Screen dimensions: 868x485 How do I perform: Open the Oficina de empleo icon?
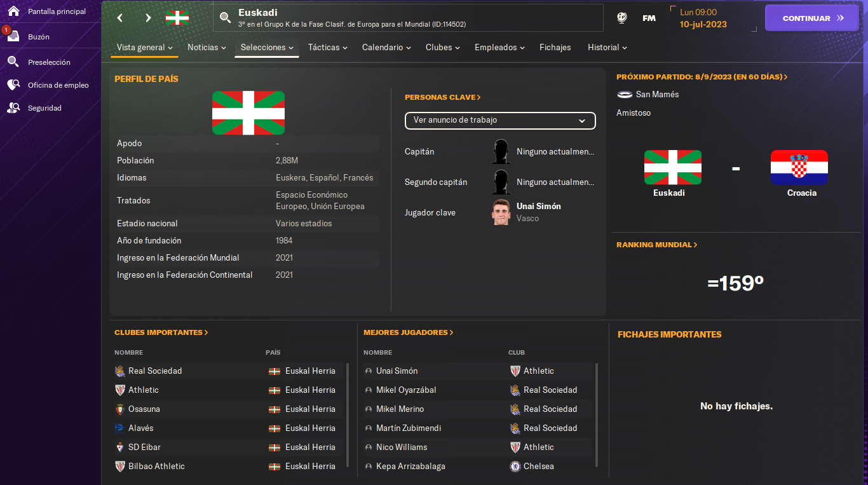pos(13,85)
